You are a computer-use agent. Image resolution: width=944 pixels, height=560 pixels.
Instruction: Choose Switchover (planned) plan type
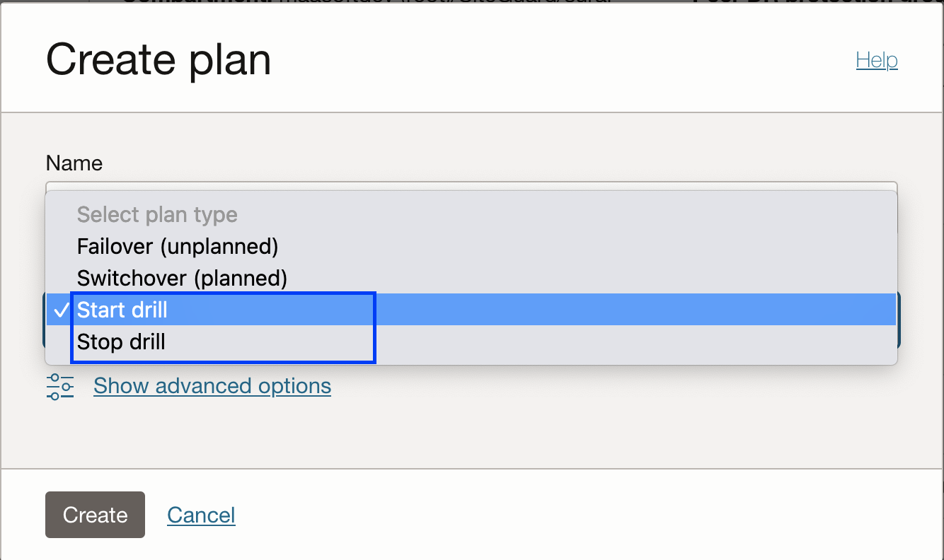(x=182, y=278)
